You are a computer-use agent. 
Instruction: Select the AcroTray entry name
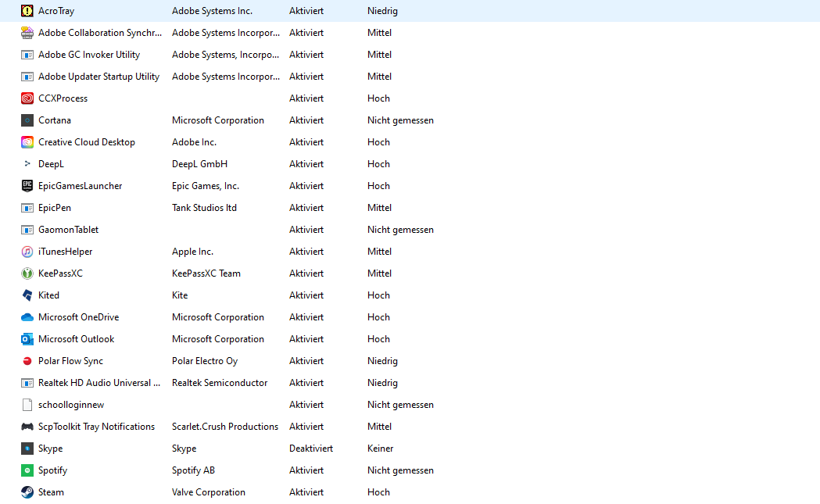tap(56, 10)
